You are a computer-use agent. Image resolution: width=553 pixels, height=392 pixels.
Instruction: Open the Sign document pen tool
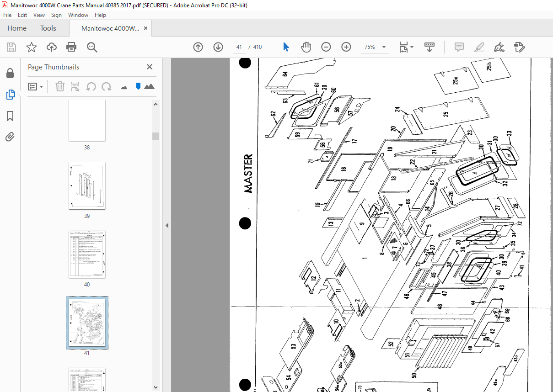[499, 47]
